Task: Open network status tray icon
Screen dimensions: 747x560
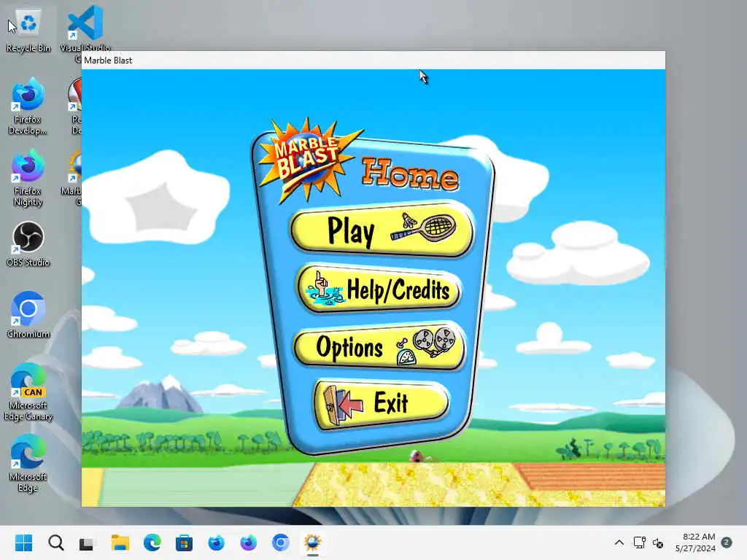Action: pos(639,542)
